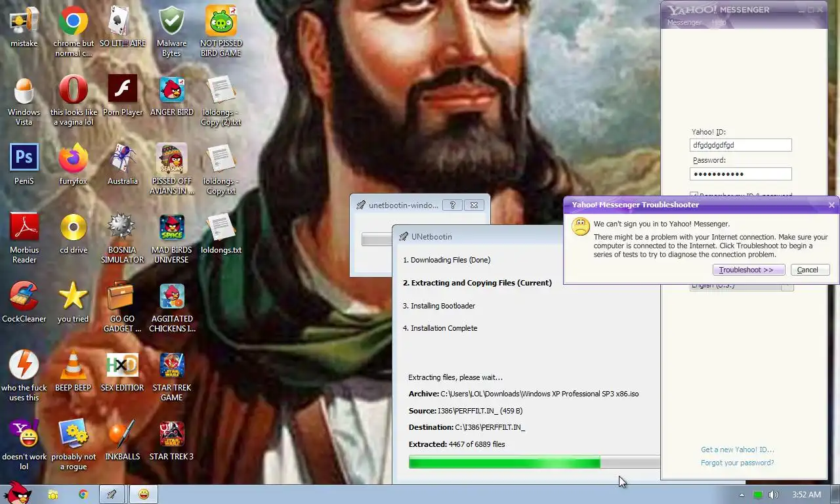Viewport: 840px width, 504px height.
Task: Show hidden system tray icons
Action: click(x=742, y=495)
